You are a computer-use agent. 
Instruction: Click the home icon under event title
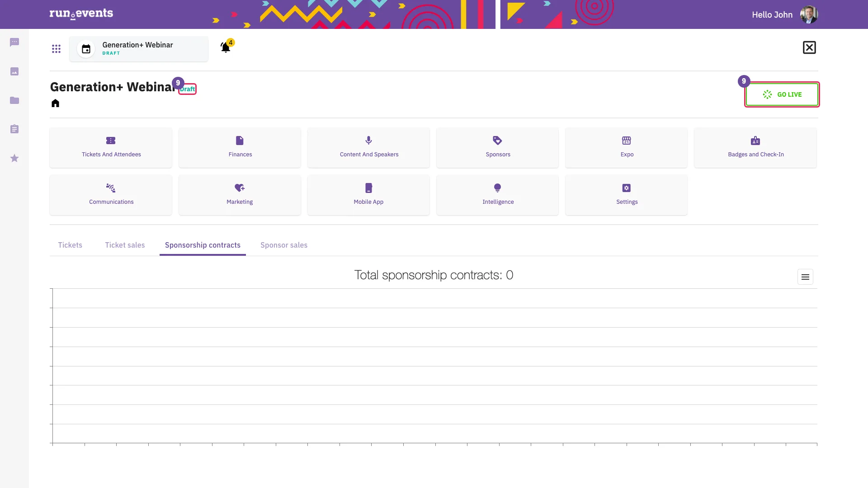pyautogui.click(x=55, y=103)
